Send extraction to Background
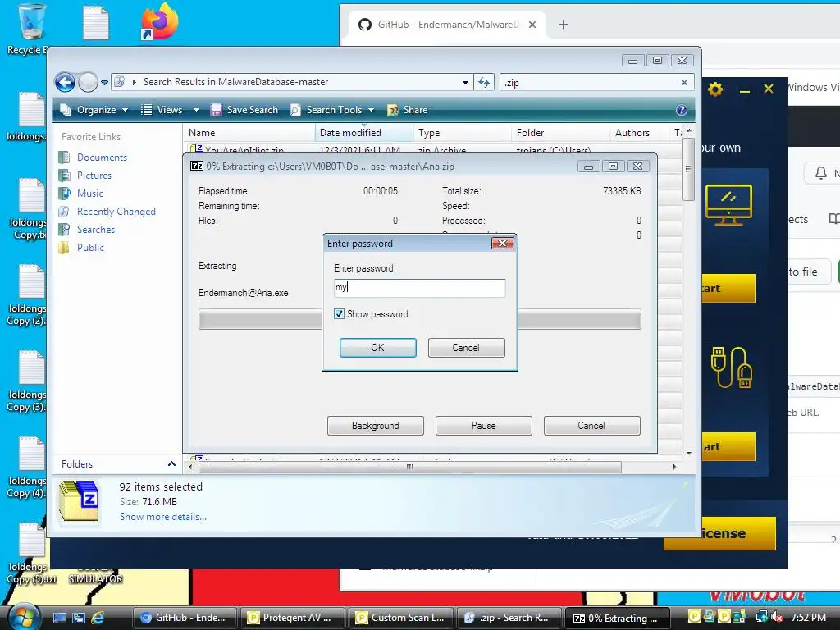Screen dimensions: 840x630 tap(375, 426)
